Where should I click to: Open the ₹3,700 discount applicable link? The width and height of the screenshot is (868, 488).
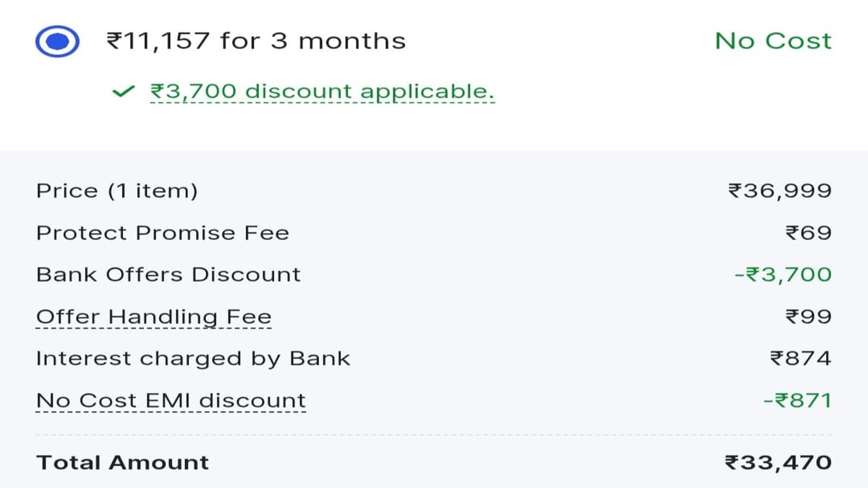click(x=322, y=92)
